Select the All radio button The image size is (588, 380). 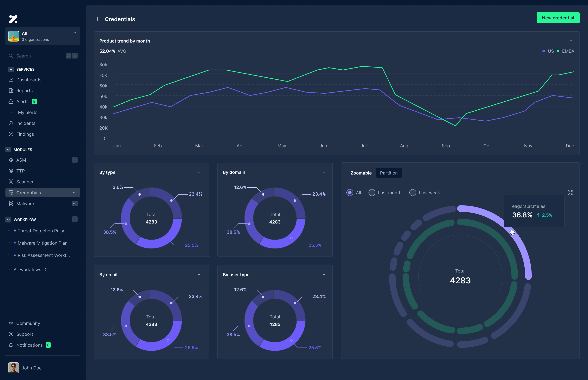pyautogui.click(x=350, y=193)
